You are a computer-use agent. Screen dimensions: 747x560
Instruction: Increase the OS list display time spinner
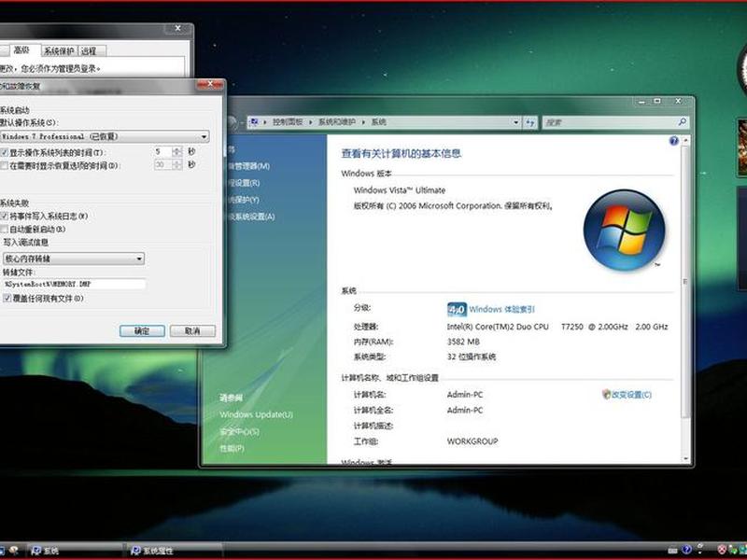pyautogui.click(x=177, y=149)
